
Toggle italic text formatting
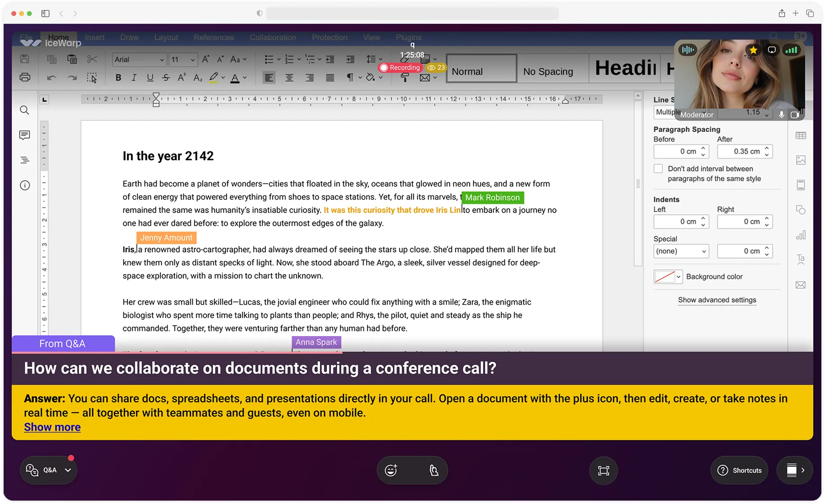point(134,78)
